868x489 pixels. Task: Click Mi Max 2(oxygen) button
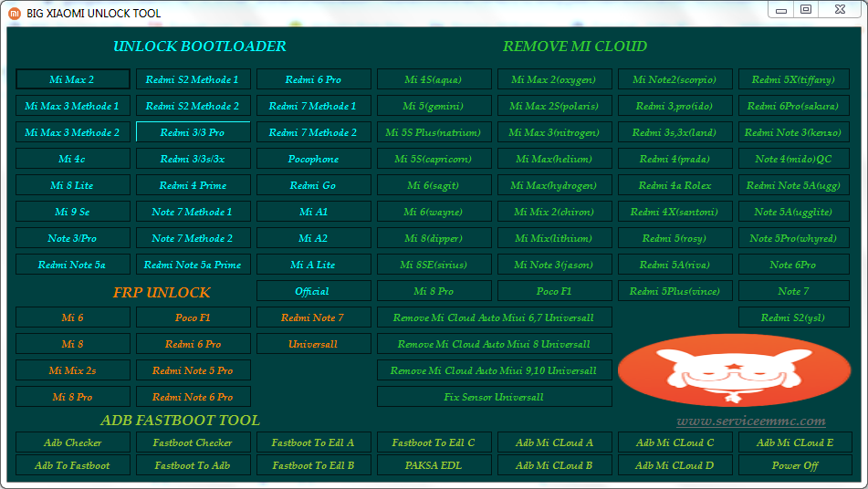click(555, 79)
